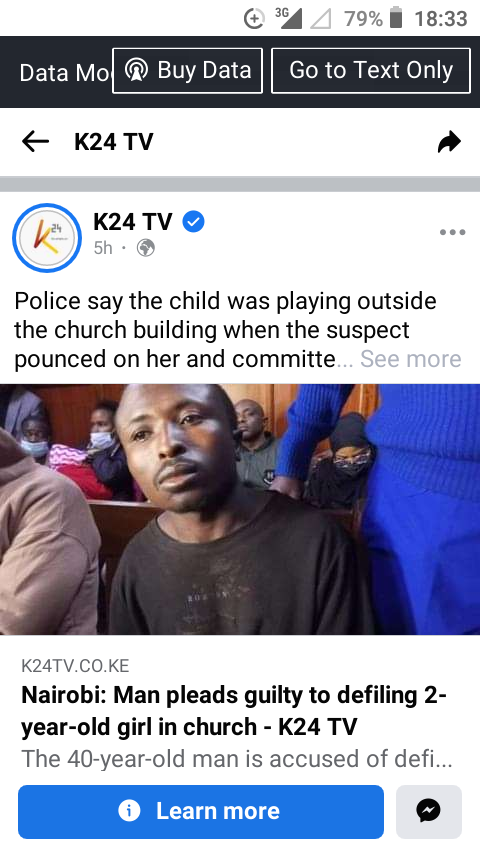The height and width of the screenshot is (854, 480).
Task: Open the courtroom photo thumbnail
Action: coord(240,509)
